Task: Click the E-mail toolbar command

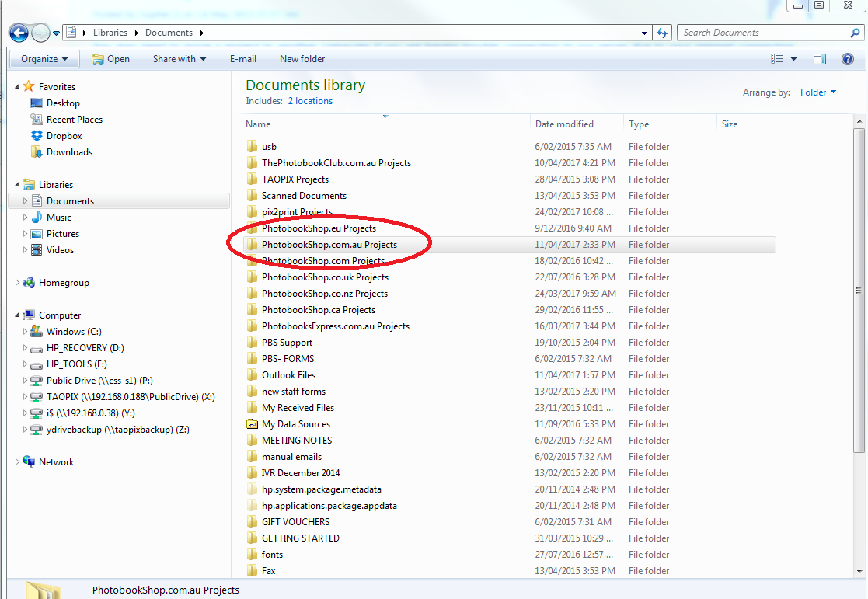Action: pyautogui.click(x=243, y=59)
